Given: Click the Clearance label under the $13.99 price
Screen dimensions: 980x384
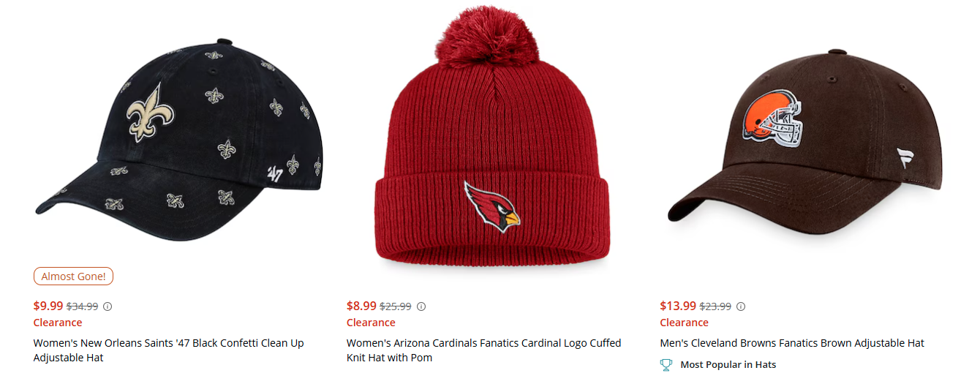Looking at the screenshot, I should pos(684,323).
